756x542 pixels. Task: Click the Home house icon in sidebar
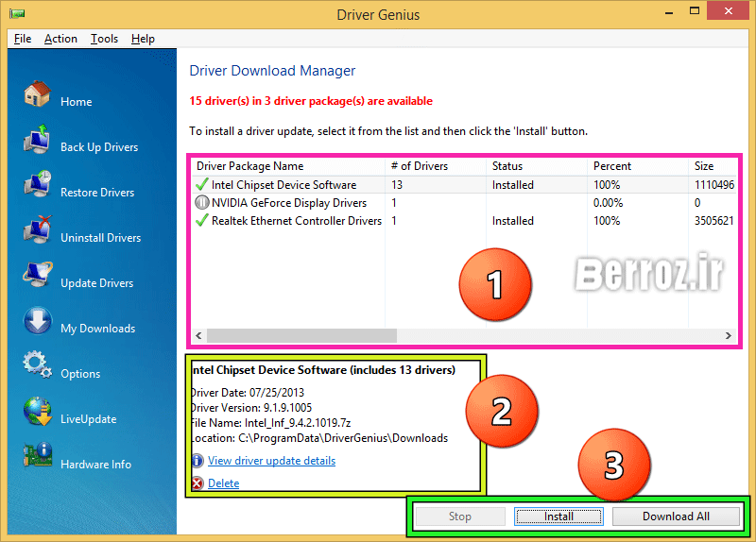[x=37, y=94]
